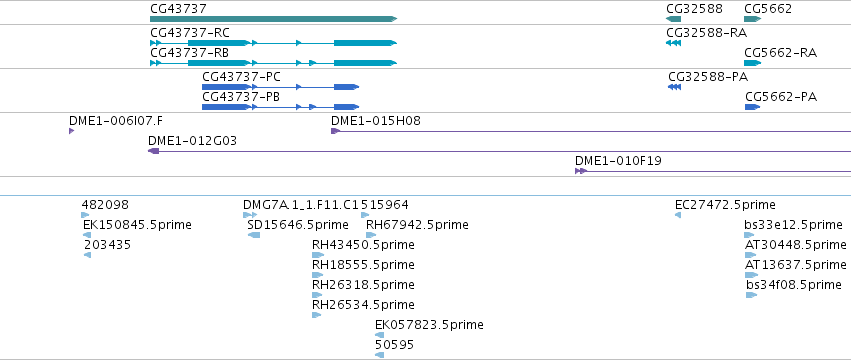Click the CG43737-RB label text
This screenshot has width=851, height=360.
pos(190,53)
